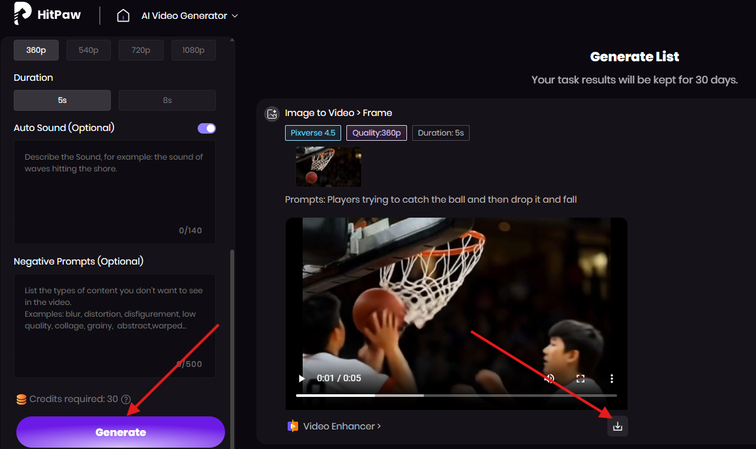Image resolution: width=756 pixels, height=449 pixels.
Task: Choose 720p resolution option
Action: coord(141,50)
